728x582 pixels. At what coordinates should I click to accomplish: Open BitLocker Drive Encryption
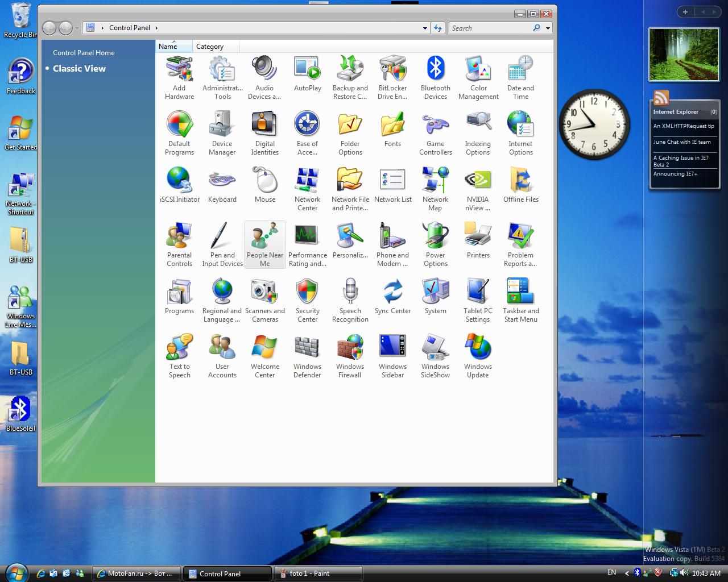click(392, 78)
